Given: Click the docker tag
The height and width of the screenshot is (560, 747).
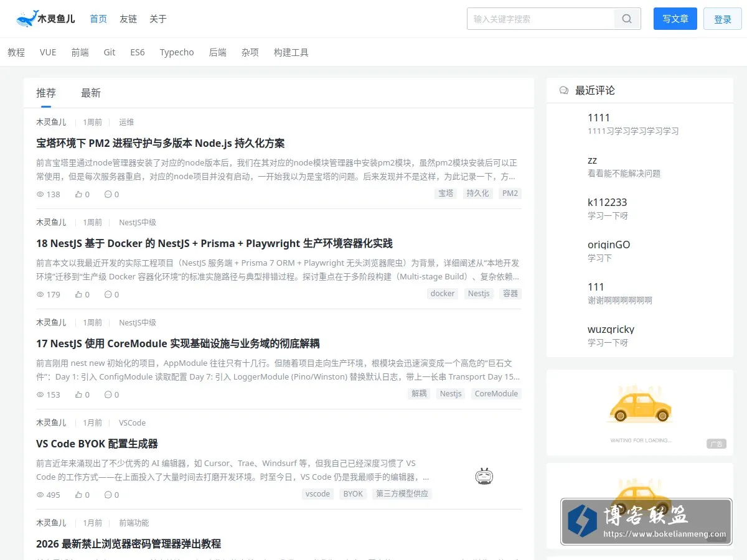Looking at the screenshot, I should 443,294.
